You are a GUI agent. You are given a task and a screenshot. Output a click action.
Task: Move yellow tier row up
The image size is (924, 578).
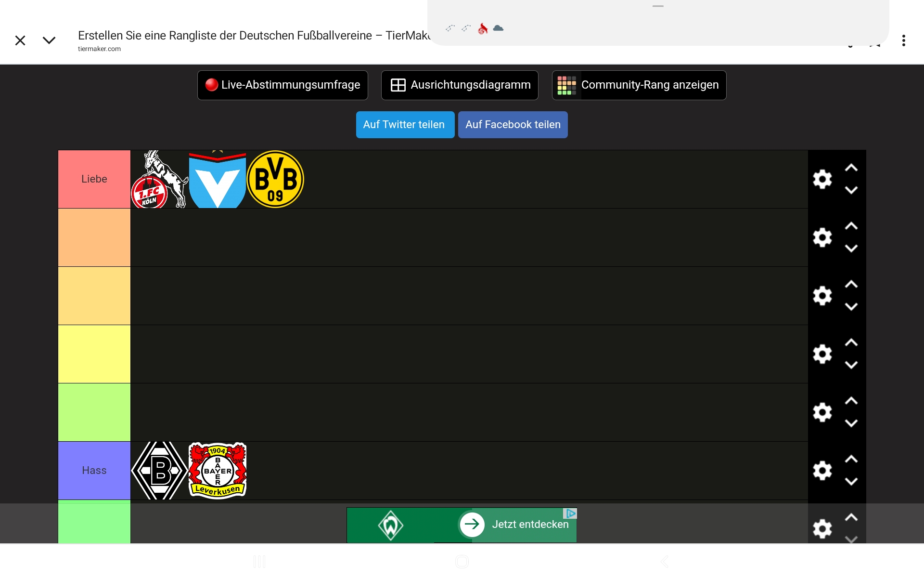coord(851,343)
